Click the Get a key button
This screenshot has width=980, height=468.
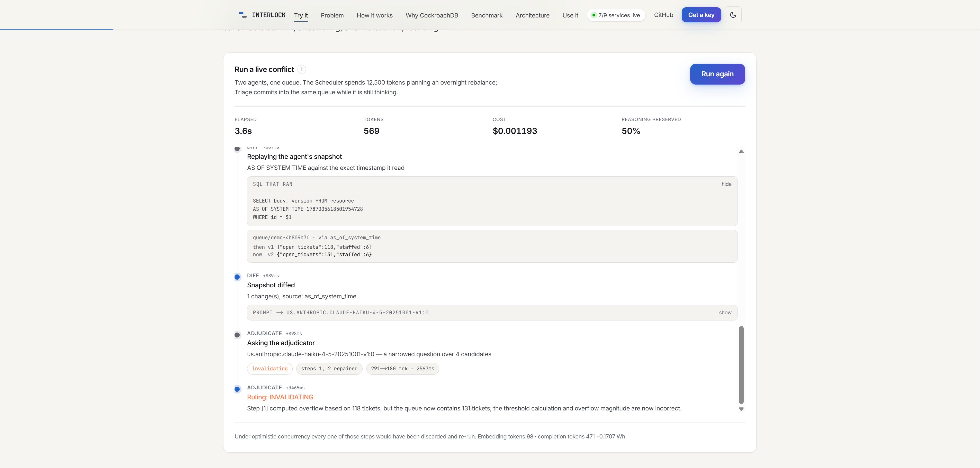(701, 15)
